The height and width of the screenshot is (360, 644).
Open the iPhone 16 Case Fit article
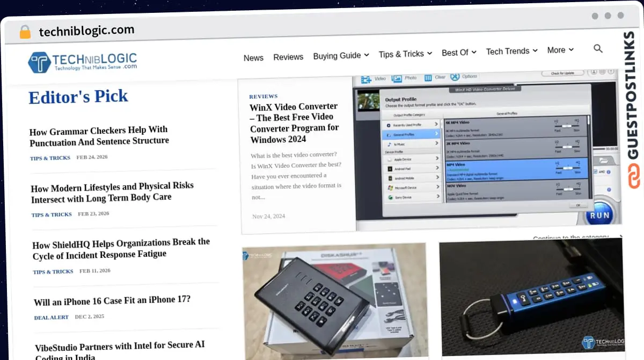tap(112, 301)
